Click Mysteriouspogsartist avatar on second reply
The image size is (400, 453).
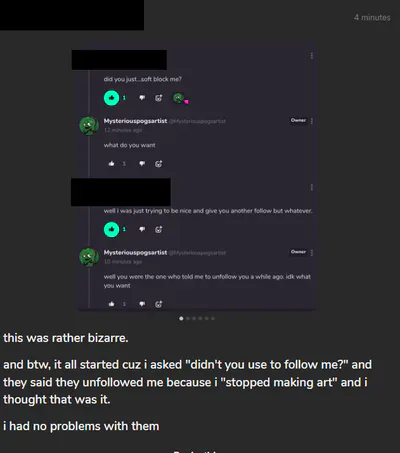[x=89, y=257]
